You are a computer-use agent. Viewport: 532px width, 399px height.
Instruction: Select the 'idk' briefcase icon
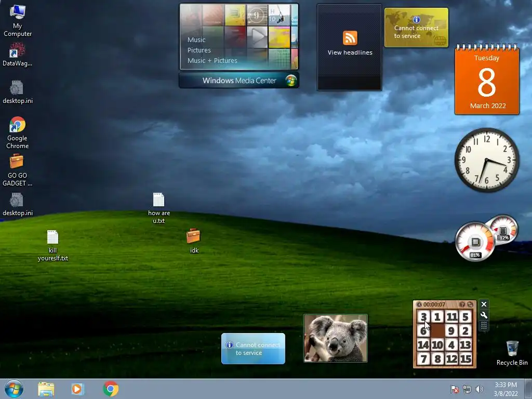(x=194, y=241)
